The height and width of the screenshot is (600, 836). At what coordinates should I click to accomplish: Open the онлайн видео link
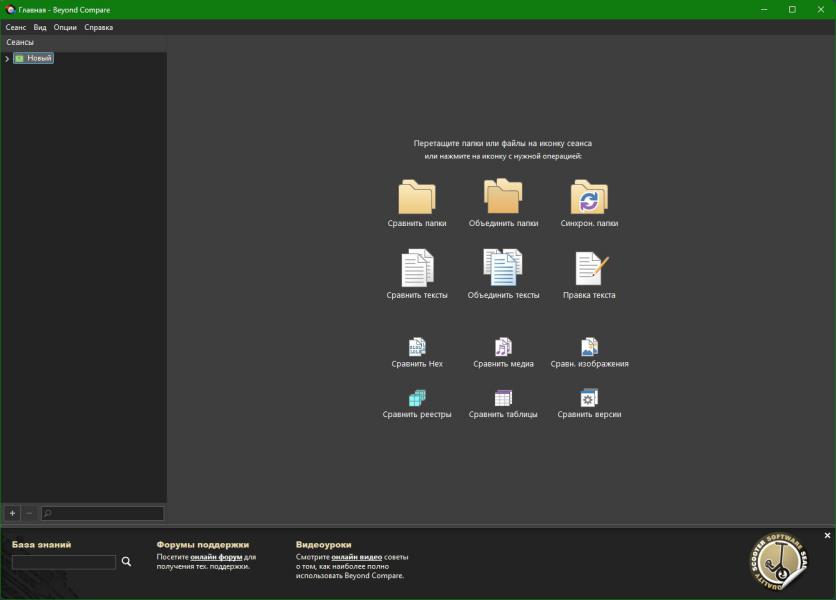(357, 557)
